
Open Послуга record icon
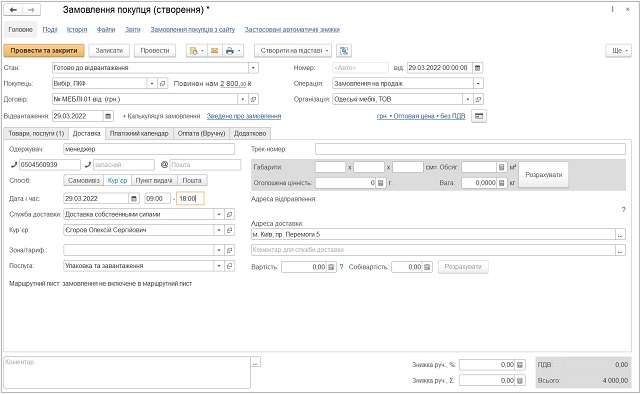[229, 266]
